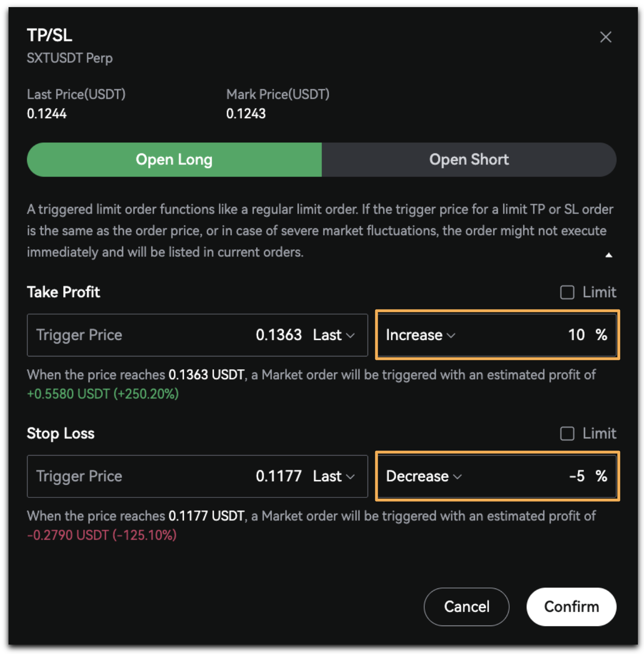Click the chevron next to Increase
This screenshot has height=654, width=644.
(x=451, y=336)
